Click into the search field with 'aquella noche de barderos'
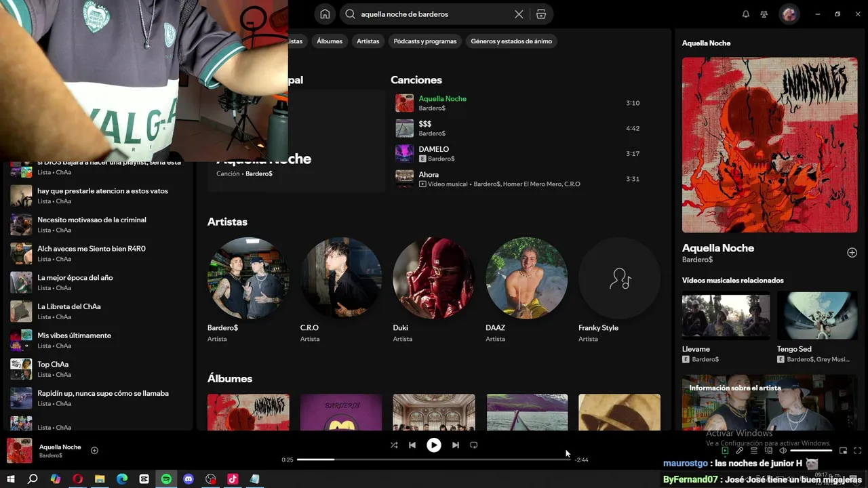Screen dimensions: 868x488 click(434, 14)
